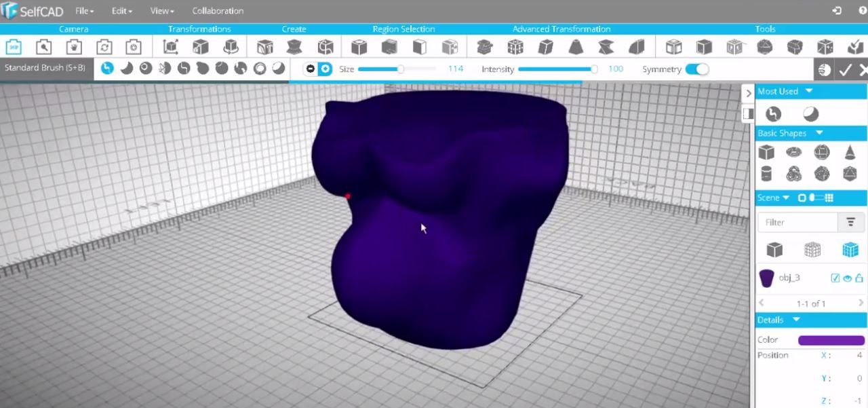Open the File menu
Screen dimensions: 868x408
pos(83,10)
